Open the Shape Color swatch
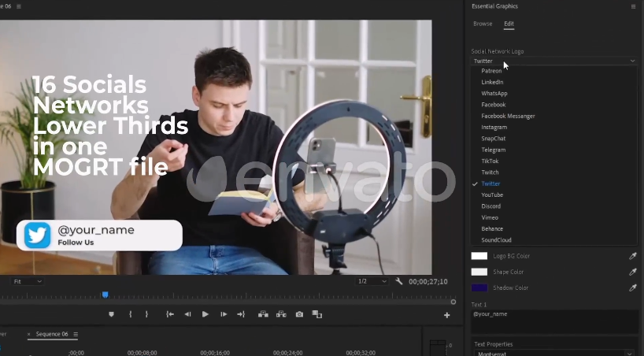This screenshot has width=644, height=356. click(x=479, y=273)
